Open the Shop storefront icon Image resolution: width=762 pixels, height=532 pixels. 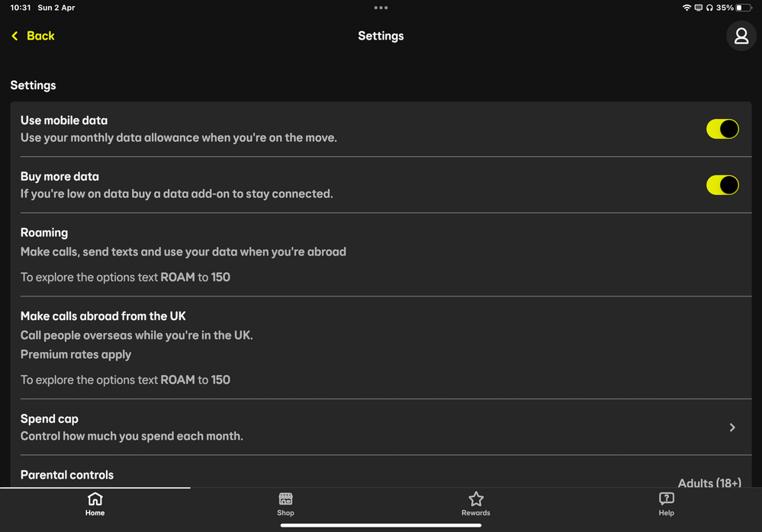click(285, 499)
